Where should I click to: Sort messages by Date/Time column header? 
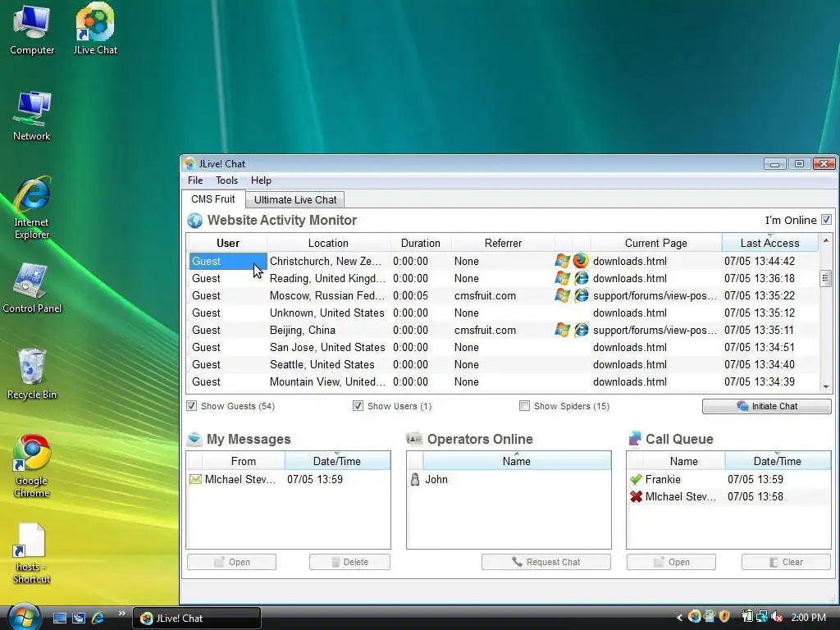[337, 461]
